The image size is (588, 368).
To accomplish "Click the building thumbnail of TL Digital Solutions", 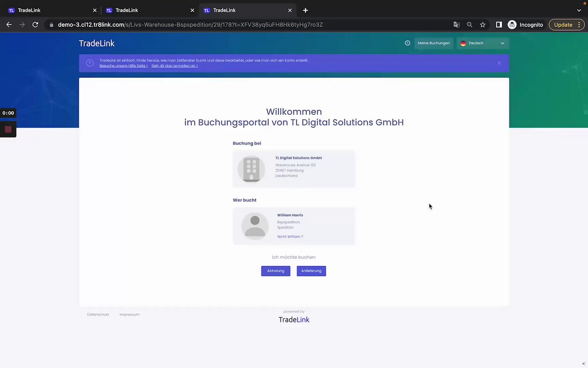I will click(x=251, y=169).
